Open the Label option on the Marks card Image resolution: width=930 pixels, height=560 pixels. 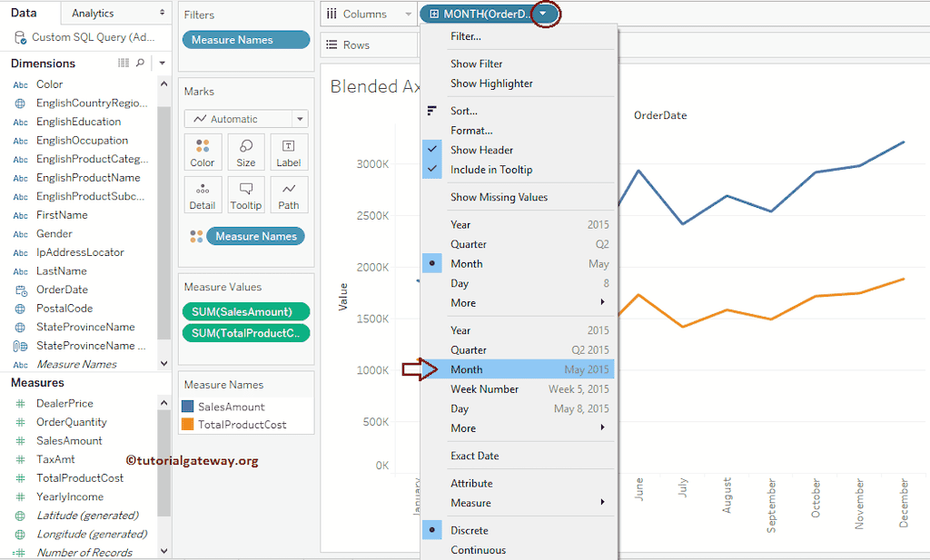pyautogui.click(x=288, y=152)
